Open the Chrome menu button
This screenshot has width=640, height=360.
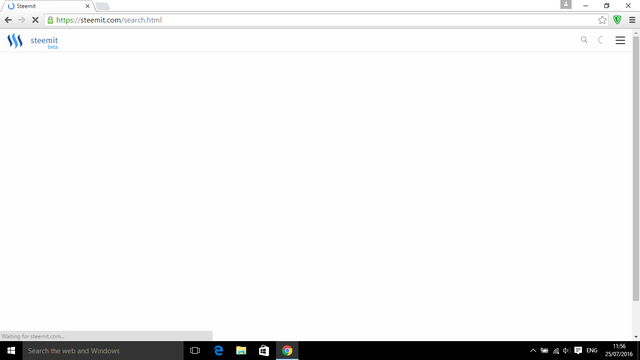pos(632,20)
